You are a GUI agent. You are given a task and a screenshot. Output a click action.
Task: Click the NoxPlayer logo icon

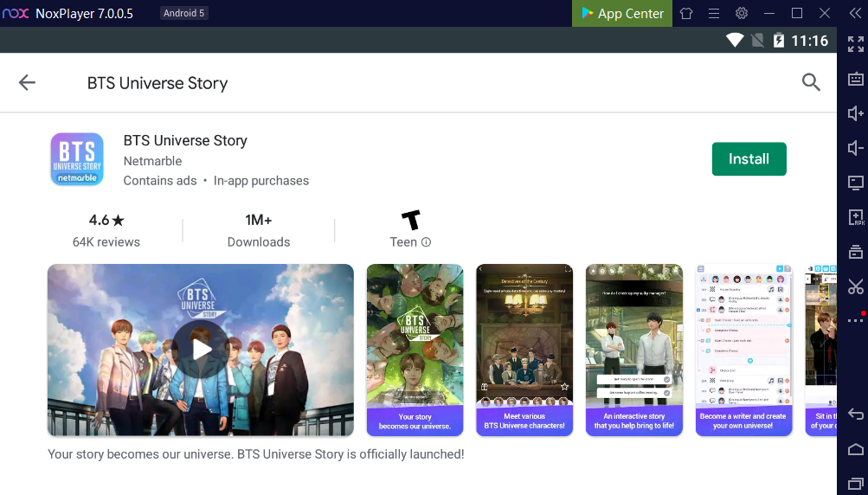coord(16,13)
